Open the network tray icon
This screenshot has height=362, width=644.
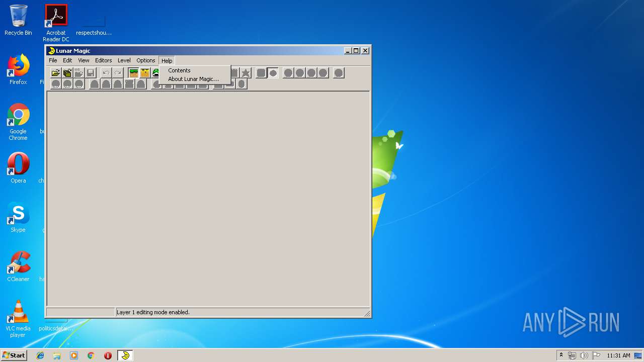click(572, 355)
